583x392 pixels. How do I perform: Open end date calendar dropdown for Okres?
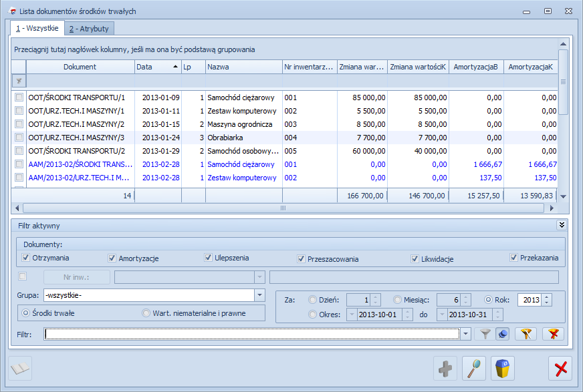pos(442,315)
